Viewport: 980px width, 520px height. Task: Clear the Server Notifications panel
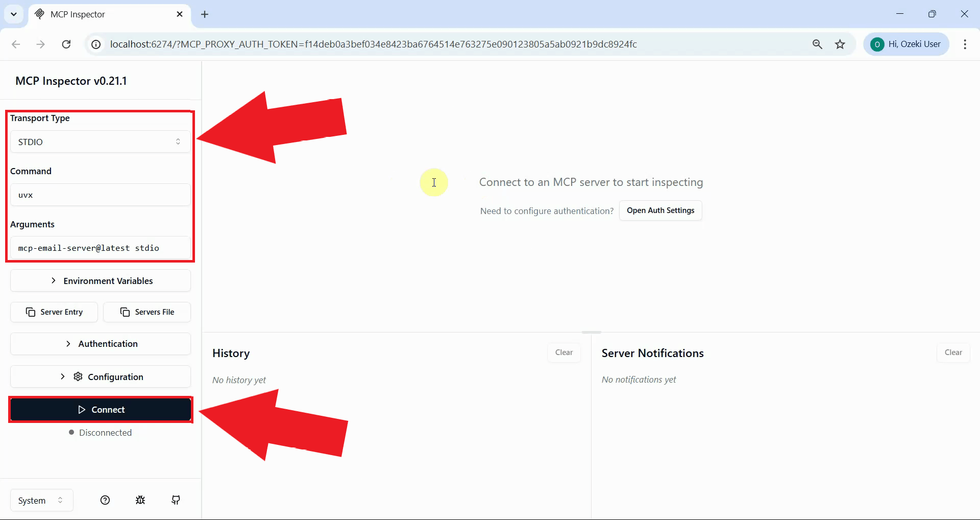point(953,352)
